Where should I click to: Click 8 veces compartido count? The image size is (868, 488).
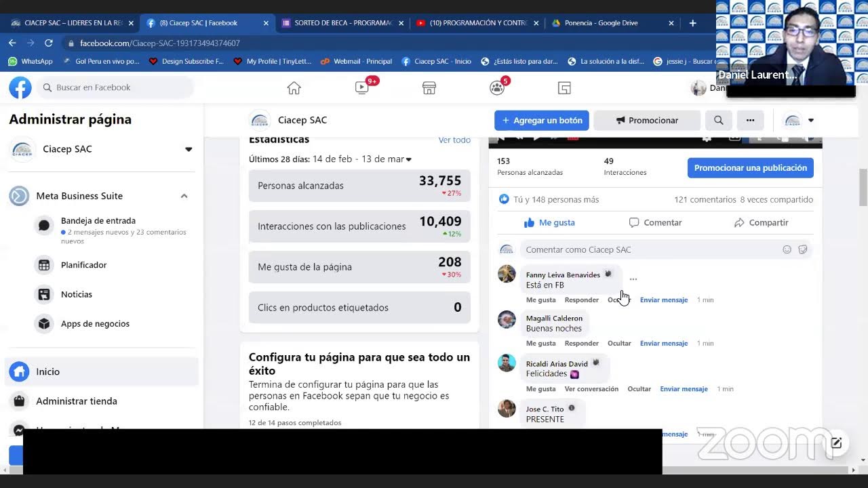point(776,199)
